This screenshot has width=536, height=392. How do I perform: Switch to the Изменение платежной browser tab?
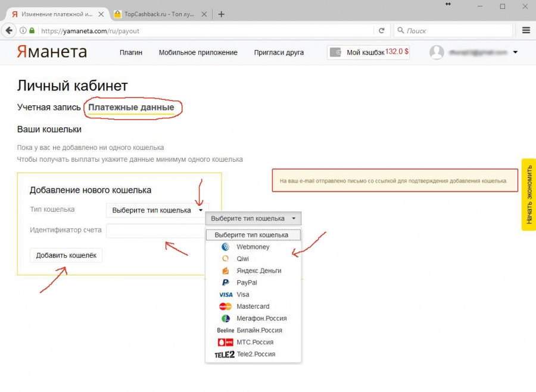coord(57,14)
